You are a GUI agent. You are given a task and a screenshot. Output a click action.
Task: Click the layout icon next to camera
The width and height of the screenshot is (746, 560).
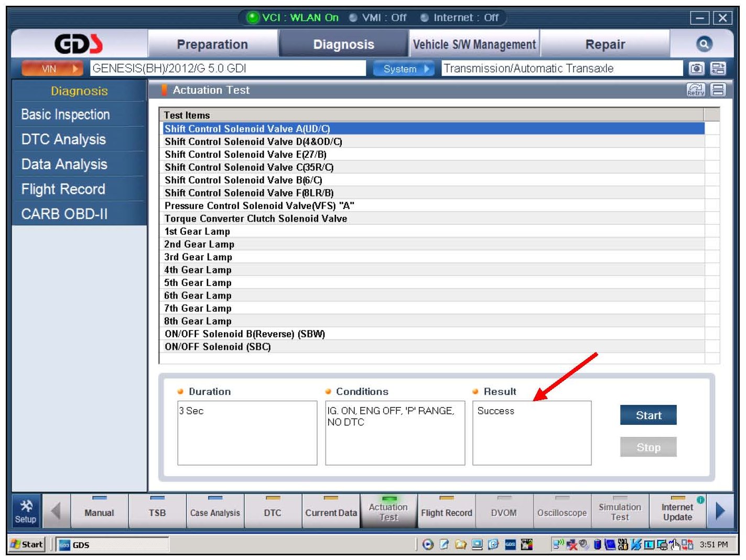coord(718,69)
